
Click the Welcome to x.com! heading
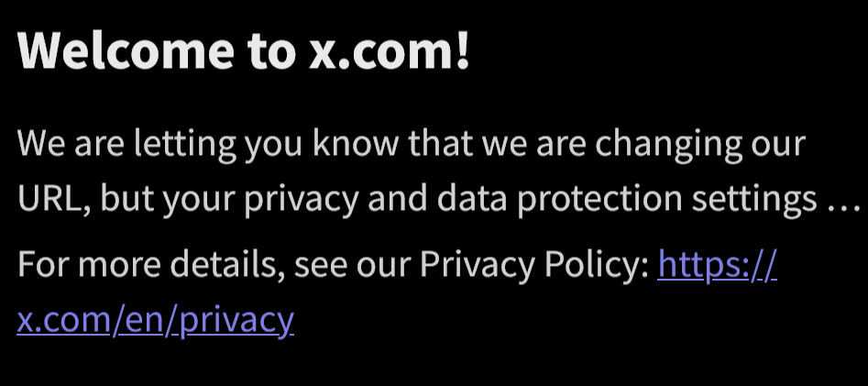point(244,50)
